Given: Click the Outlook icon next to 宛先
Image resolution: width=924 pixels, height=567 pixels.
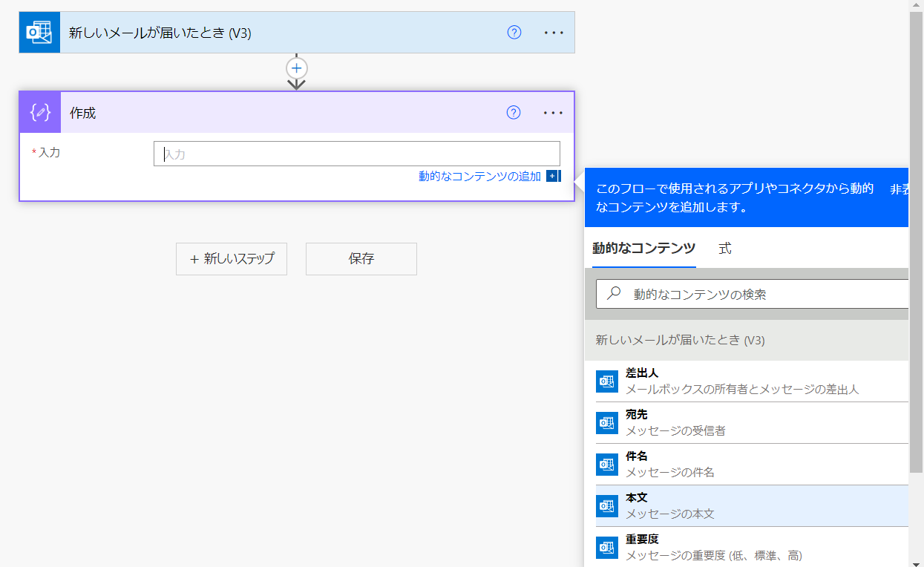Looking at the screenshot, I should coord(607,423).
